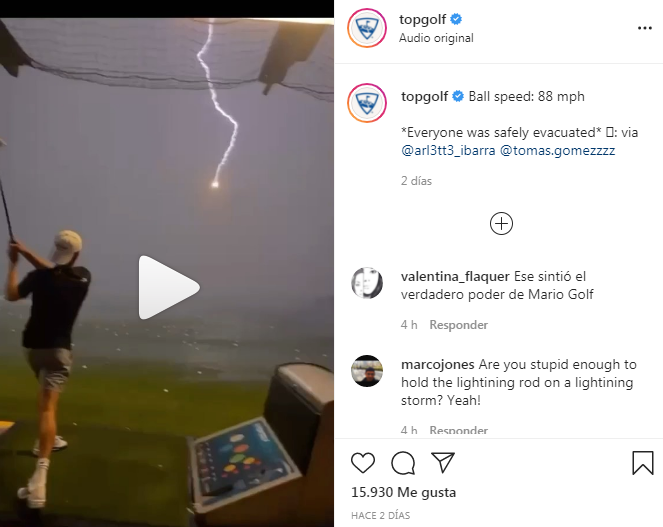Reply to marcojones' comment via Responder

coord(458,430)
